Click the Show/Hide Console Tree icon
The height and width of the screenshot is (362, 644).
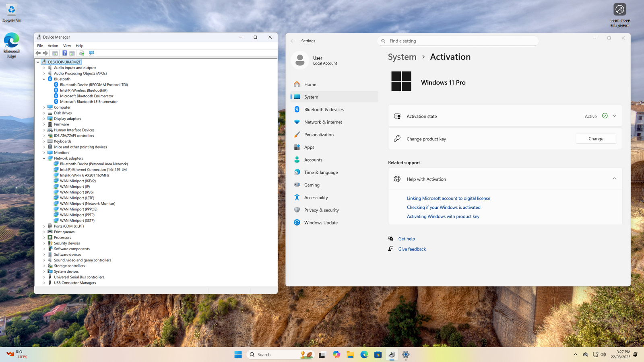coord(55,53)
